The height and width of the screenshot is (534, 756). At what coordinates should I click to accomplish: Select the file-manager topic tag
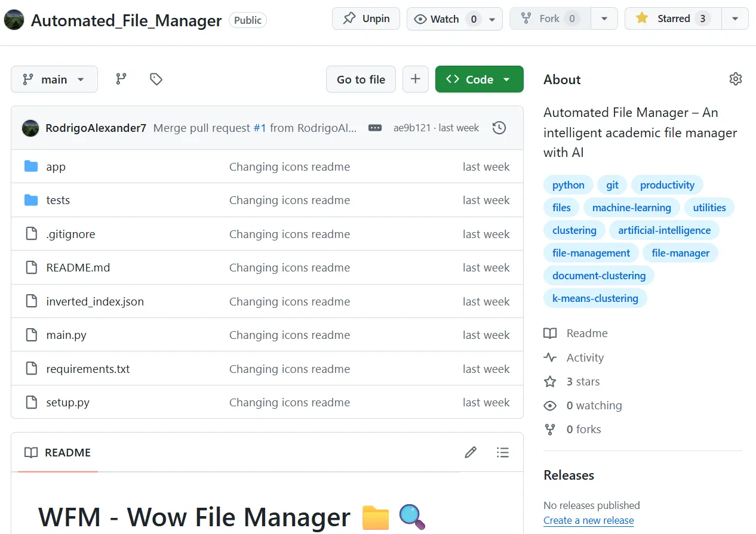(x=681, y=253)
